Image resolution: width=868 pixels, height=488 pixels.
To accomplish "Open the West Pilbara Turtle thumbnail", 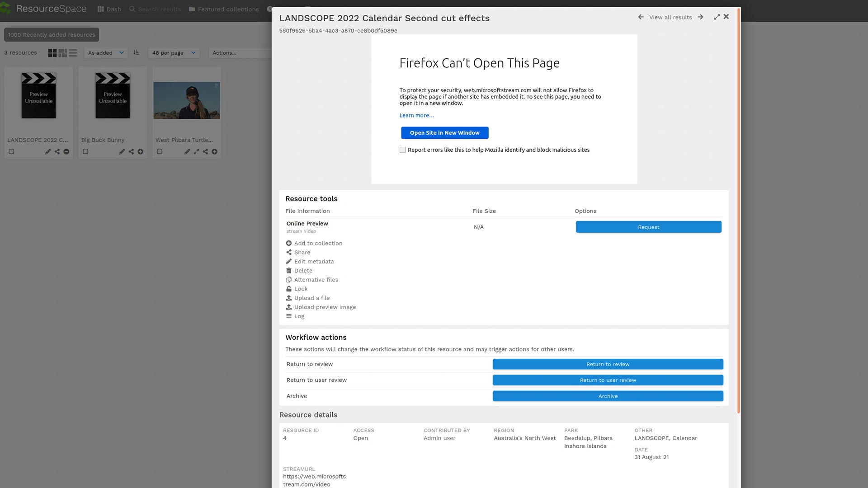I will click(186, 100).
